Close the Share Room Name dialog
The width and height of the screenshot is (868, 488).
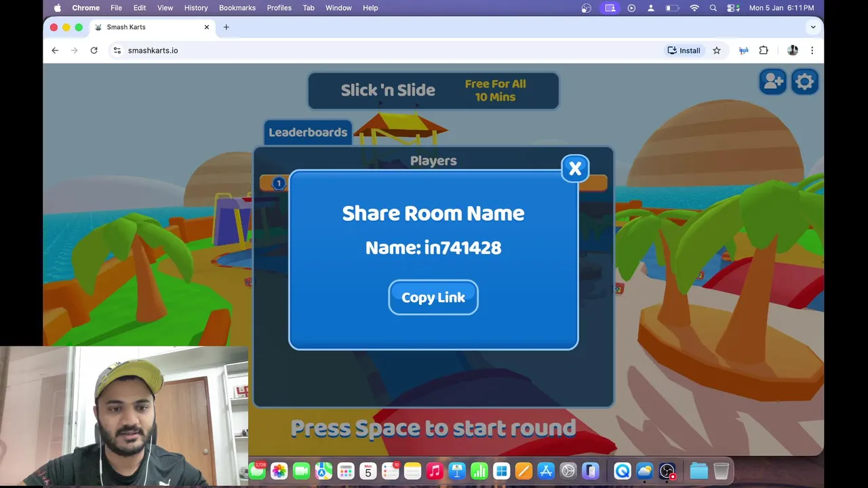(575, 169)
